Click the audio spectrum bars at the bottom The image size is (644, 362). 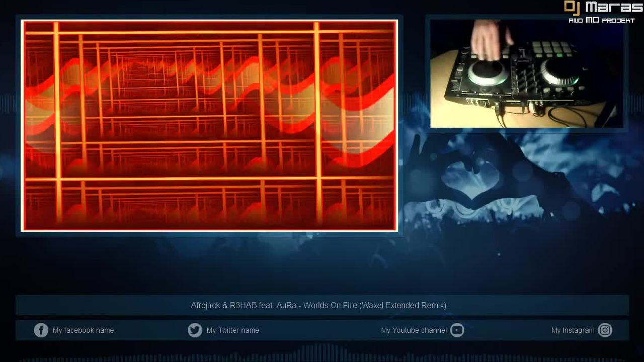322,353
